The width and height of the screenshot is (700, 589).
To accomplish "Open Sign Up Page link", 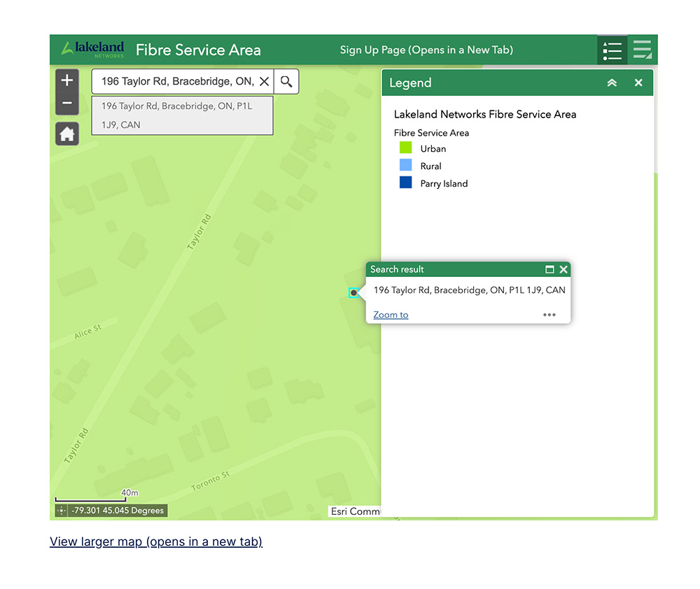I will (426, 50).
